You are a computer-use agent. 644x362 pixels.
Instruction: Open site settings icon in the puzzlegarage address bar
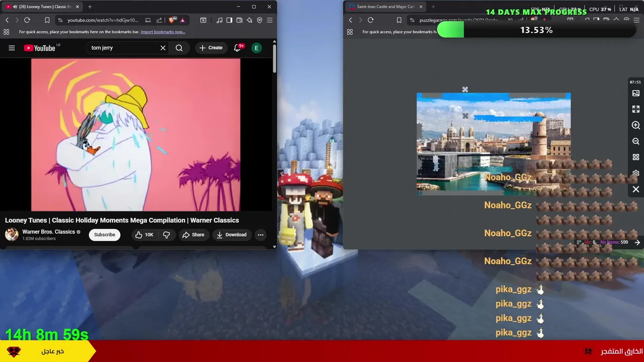coord(412,20)
